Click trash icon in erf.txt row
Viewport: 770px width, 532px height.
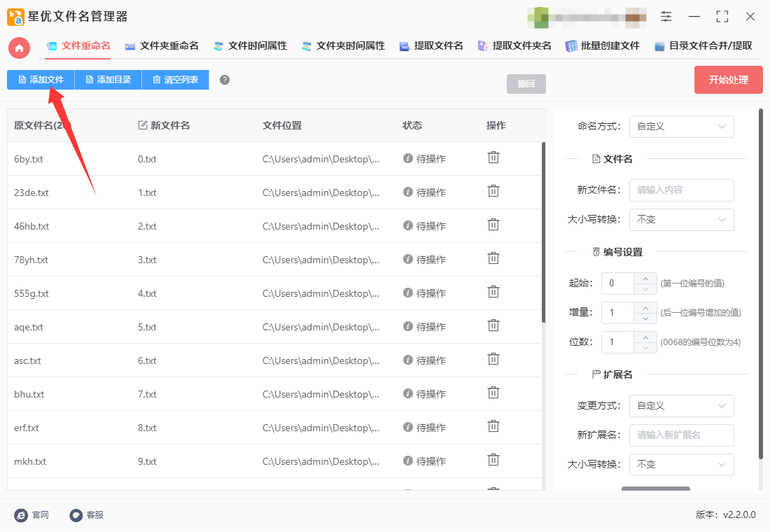click(493, 426)
